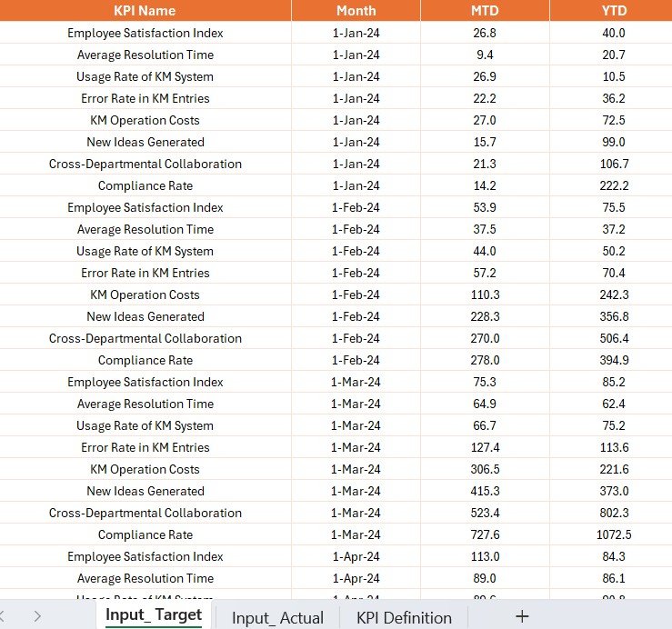Select YTD value 99.0 cell
The image size is (672, 629).
614,142
